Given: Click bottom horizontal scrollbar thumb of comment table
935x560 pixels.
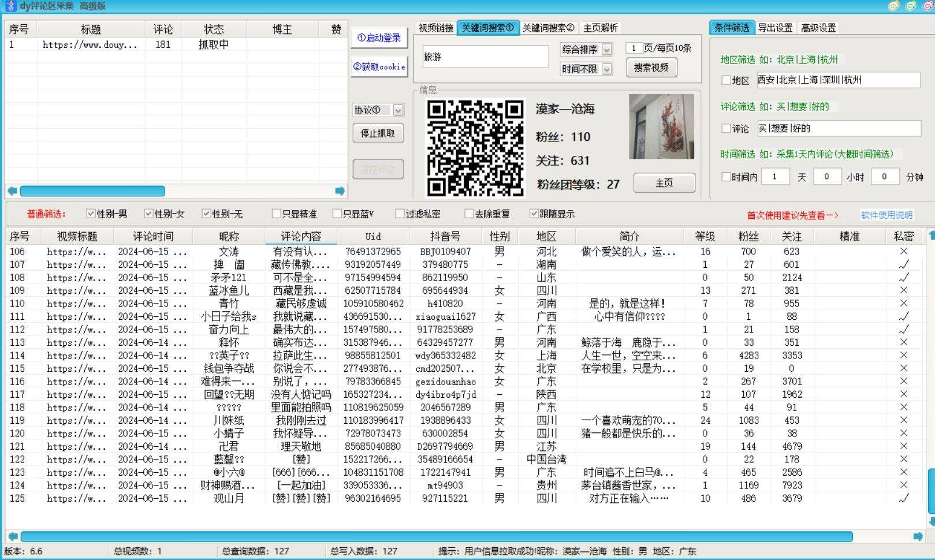Looking at the screenshot, I should point(437,536).
